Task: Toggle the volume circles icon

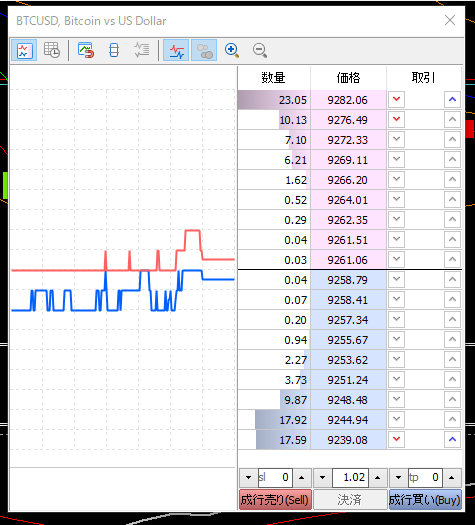Action: (x=204, y=51)
